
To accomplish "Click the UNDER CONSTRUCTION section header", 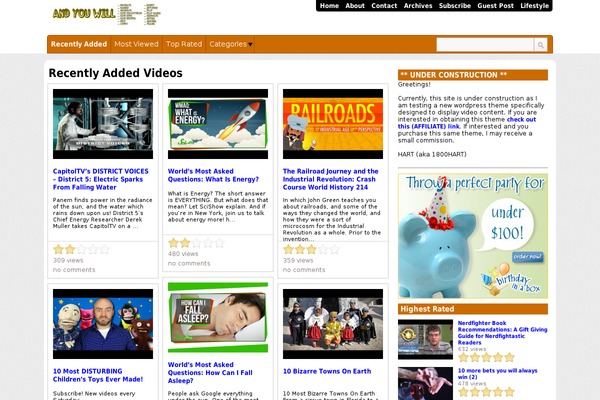I will (x=473, y=75).
